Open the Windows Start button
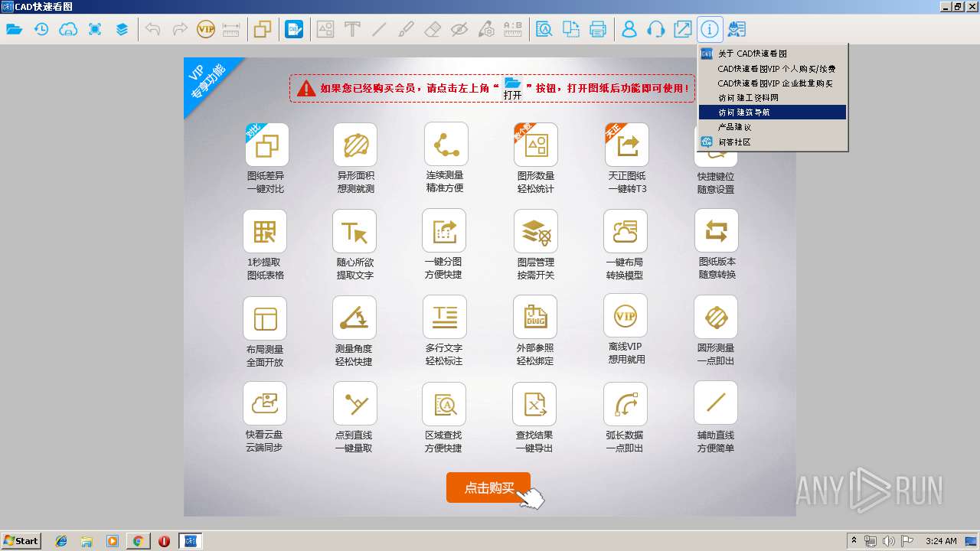The width and height of the screenshot is (980, 551). 21,541
